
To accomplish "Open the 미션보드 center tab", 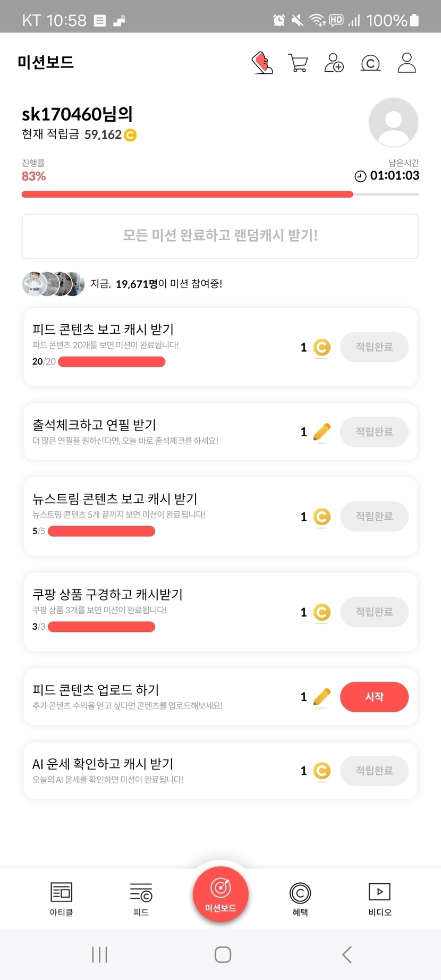I will pos(220,894).
